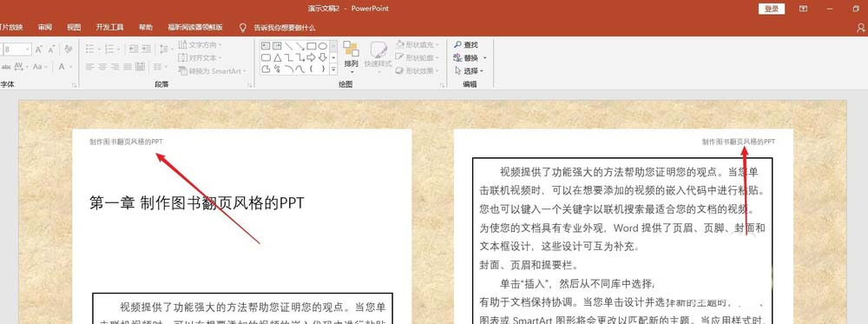Select the arrow line shape

click(299, 45)
